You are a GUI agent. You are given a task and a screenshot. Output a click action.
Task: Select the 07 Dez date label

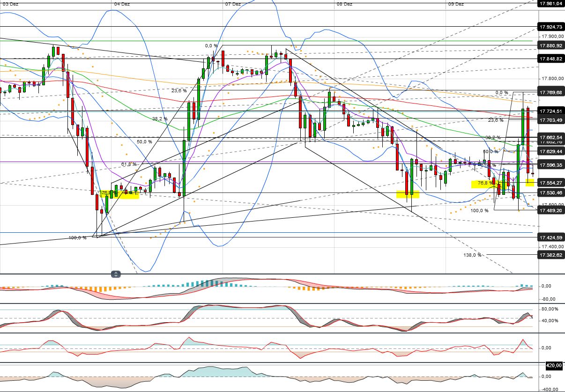pyautogui.click(x=233, y=4)
